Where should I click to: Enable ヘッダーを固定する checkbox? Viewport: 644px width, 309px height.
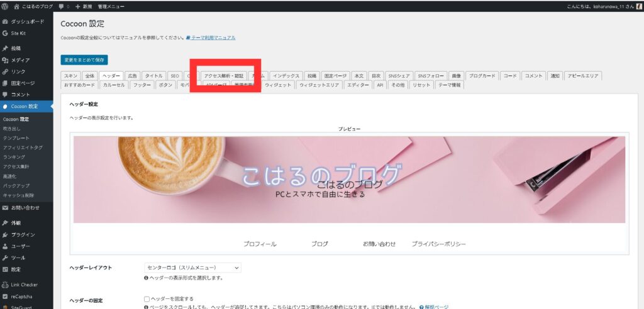pos(147,299)
